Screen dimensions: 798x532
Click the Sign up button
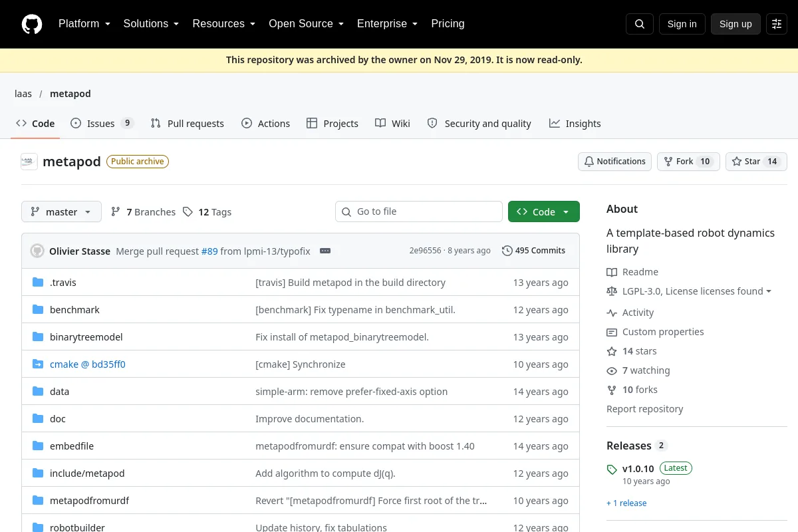point(735,24)
